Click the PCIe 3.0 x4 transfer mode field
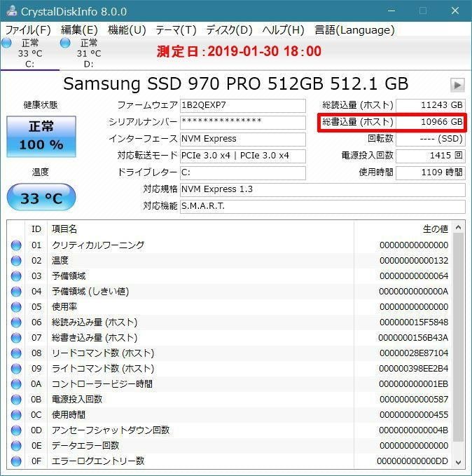This screenshot has height=476, width=472. 243,156
